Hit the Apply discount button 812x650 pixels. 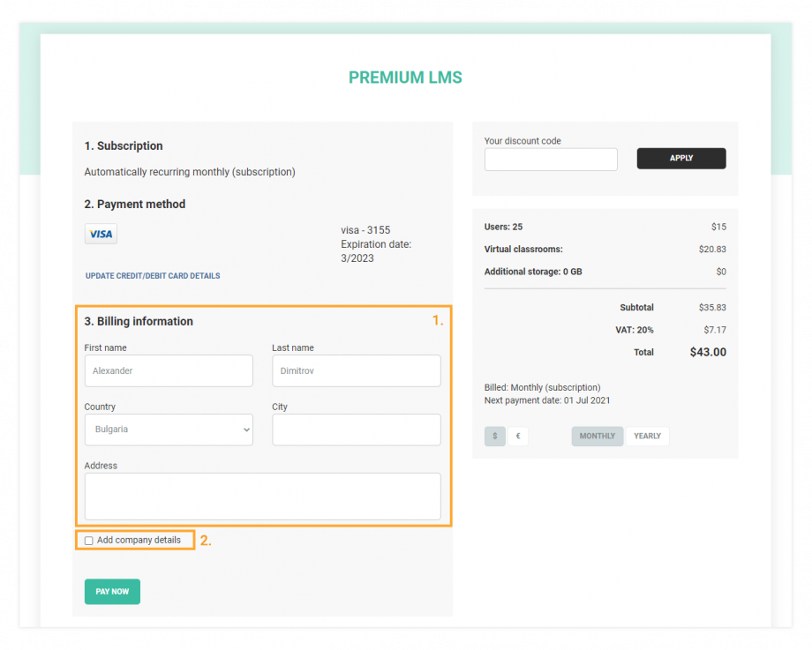point(681,159)
